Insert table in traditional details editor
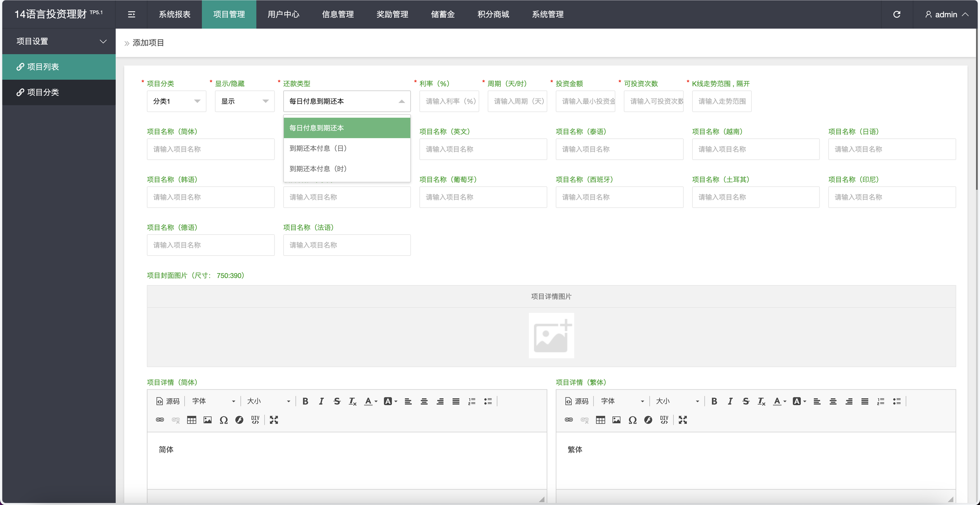Image resolution: width=980 pixels, height=505 pixels. [x=600, y=420]
